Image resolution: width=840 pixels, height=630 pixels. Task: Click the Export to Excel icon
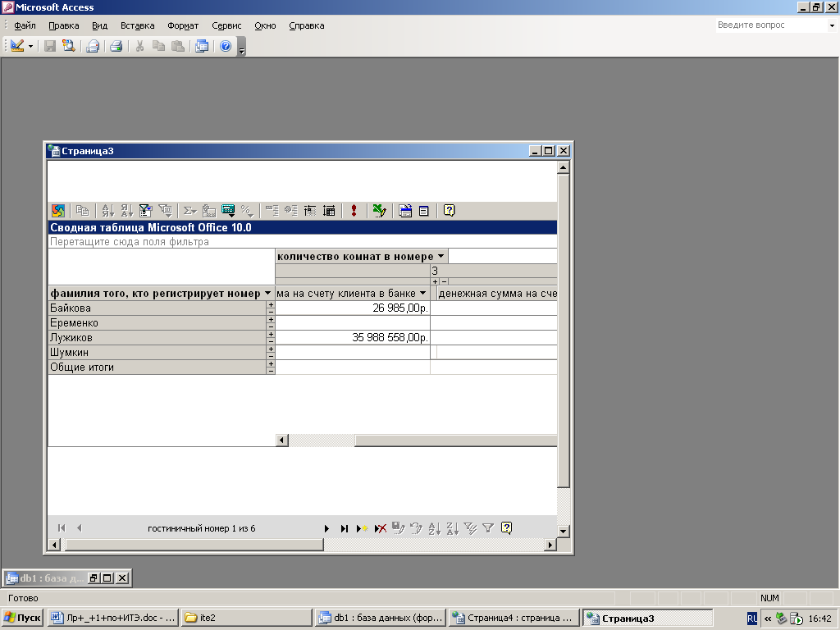pos(379,211)
